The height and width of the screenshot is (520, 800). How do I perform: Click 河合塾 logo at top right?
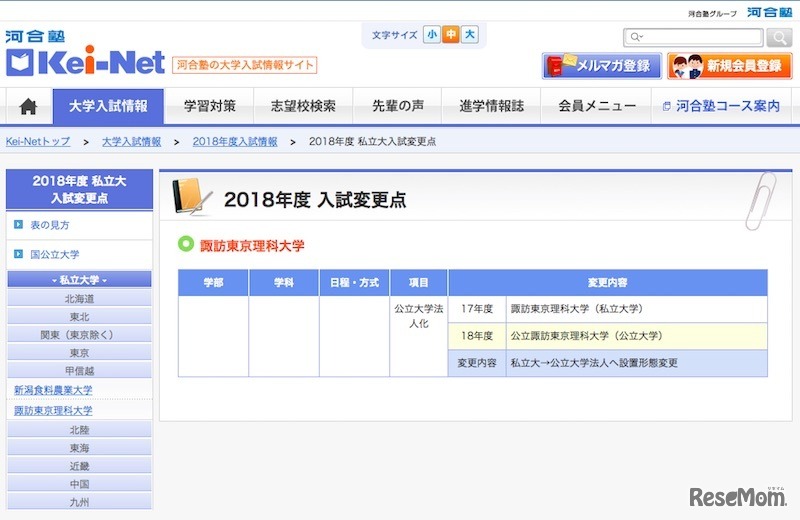769,12
